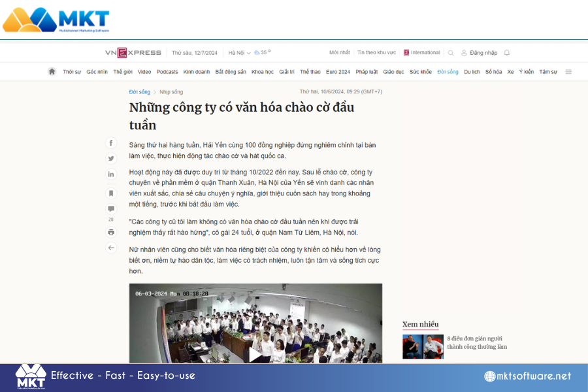Share article on Facebook
The height and width of the screenshot is (392, 588).
click(x=111, y=143)
